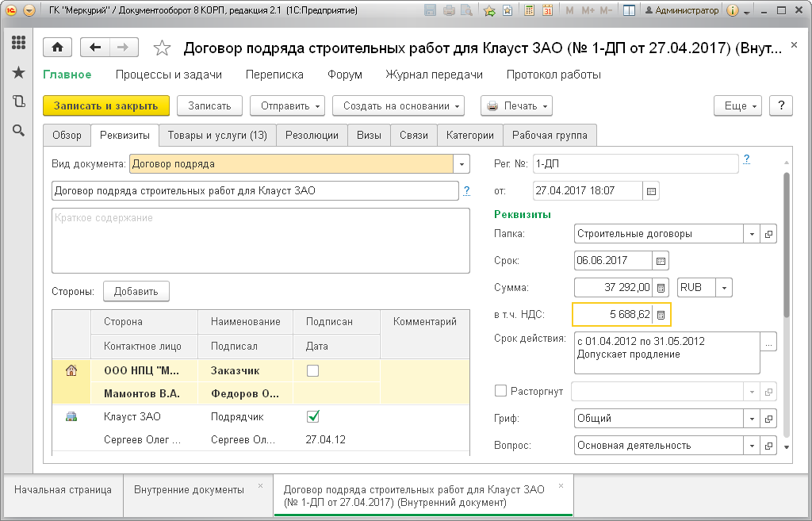Open the sections menu grid icon
Viewport: 812px width, 521px height.
pyautogui.click(x=19, y=43)
